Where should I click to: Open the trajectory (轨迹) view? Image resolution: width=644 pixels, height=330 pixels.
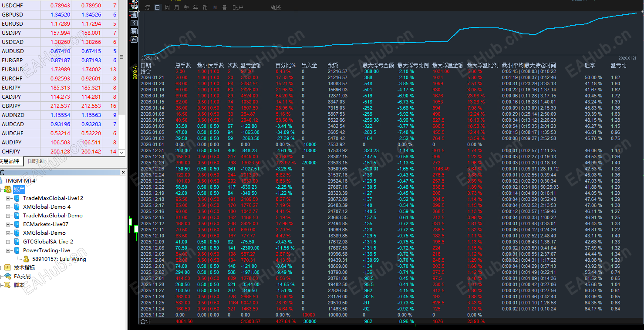(275, 7)
